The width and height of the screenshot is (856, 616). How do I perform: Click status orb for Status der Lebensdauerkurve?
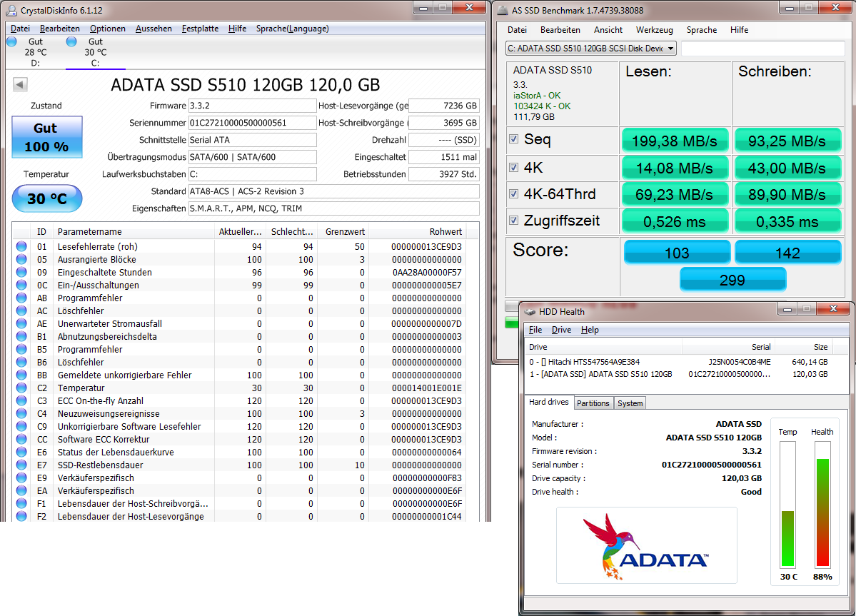tap(21, 452)
